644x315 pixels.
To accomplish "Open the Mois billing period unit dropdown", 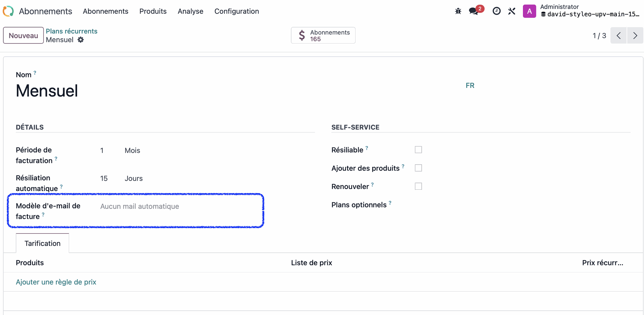I will coord(132,150).
